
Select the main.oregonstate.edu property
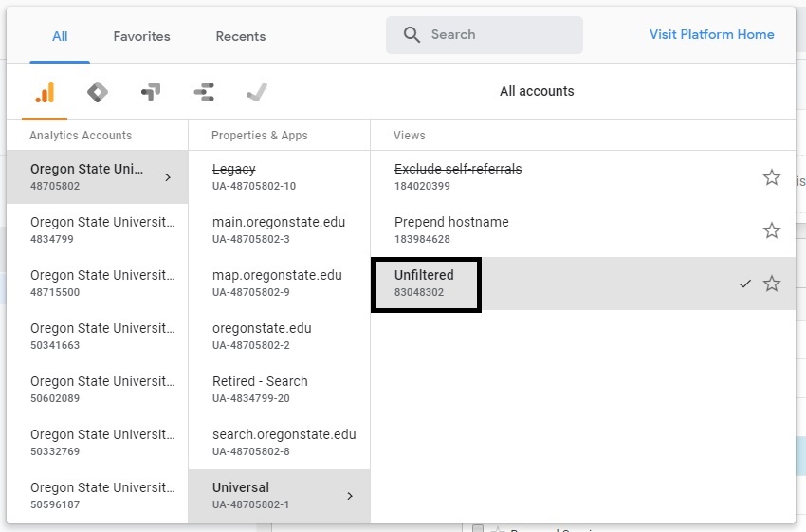(279, 230)
